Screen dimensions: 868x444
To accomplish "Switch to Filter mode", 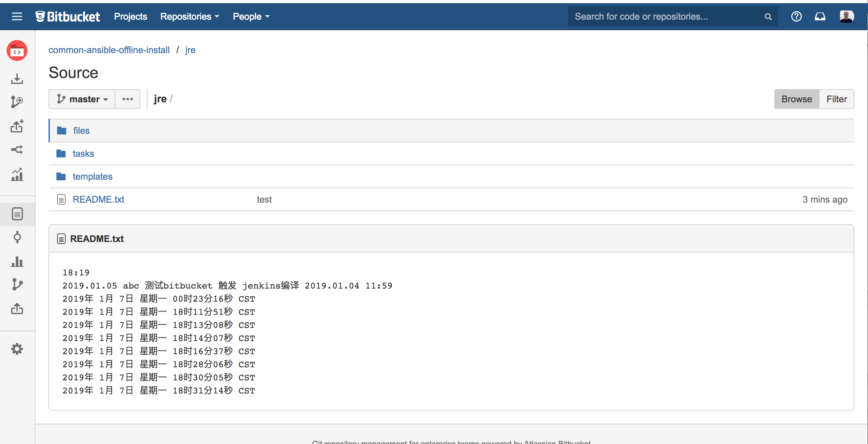I will [837, 99].
